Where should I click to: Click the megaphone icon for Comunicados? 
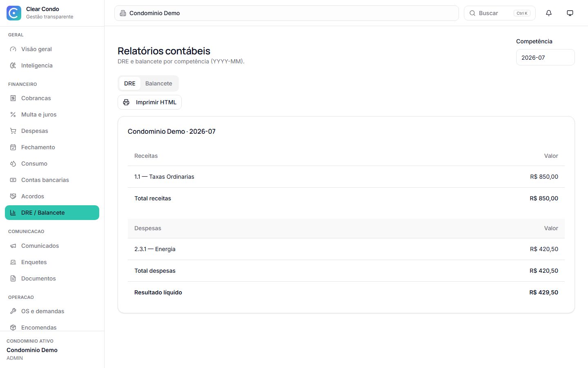click(13, 246)
